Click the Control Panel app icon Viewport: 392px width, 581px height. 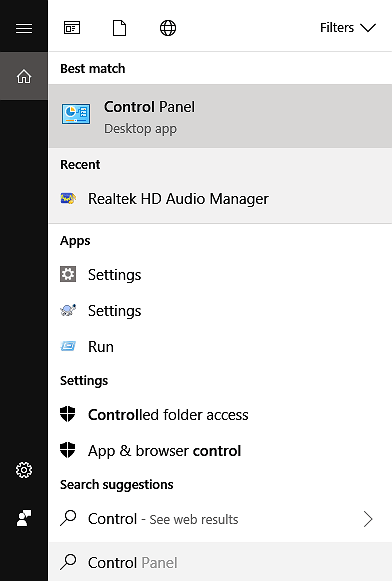pyautogui.click(x=76, y=114)
